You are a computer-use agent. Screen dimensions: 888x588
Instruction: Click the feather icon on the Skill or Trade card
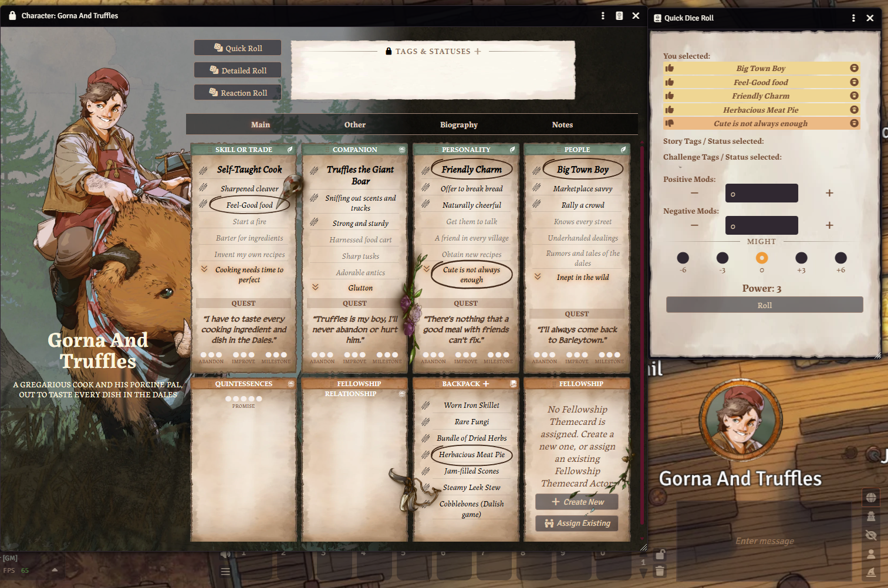tap(290, 150)
